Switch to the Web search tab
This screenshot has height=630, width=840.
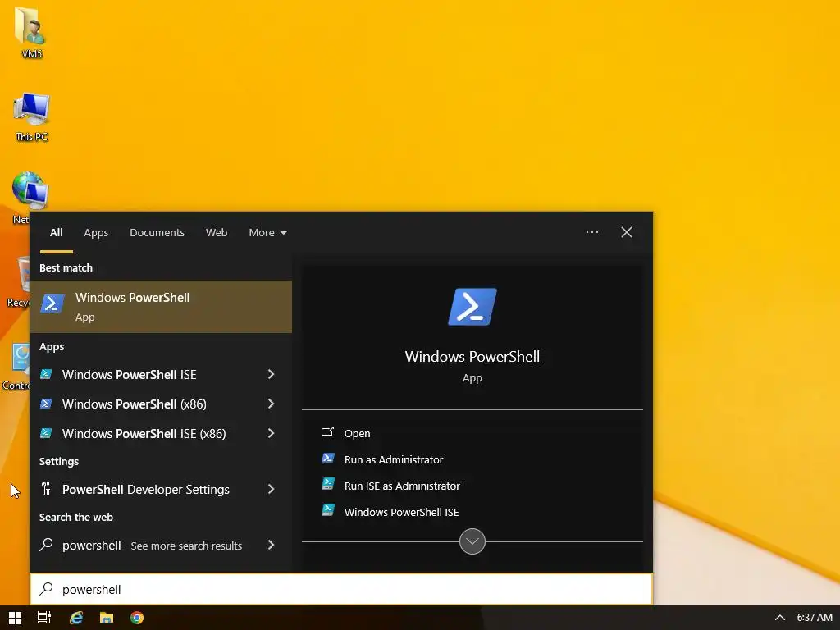pyautogui.click(x=217, y=232)
